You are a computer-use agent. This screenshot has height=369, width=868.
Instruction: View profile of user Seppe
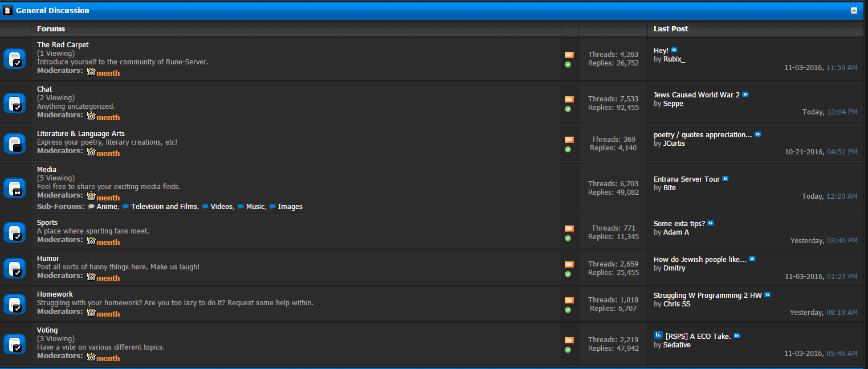click(x=673, y=104)
